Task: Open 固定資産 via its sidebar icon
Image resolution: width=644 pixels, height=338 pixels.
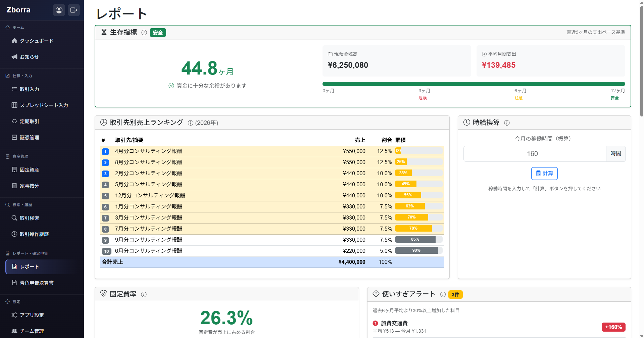Action: pos(14,170)
